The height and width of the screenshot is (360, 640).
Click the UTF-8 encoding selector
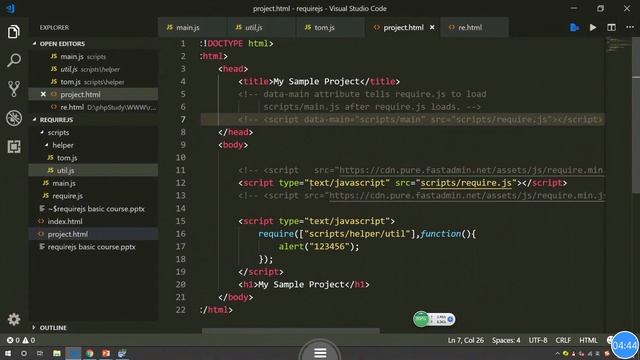pos(538,340)
